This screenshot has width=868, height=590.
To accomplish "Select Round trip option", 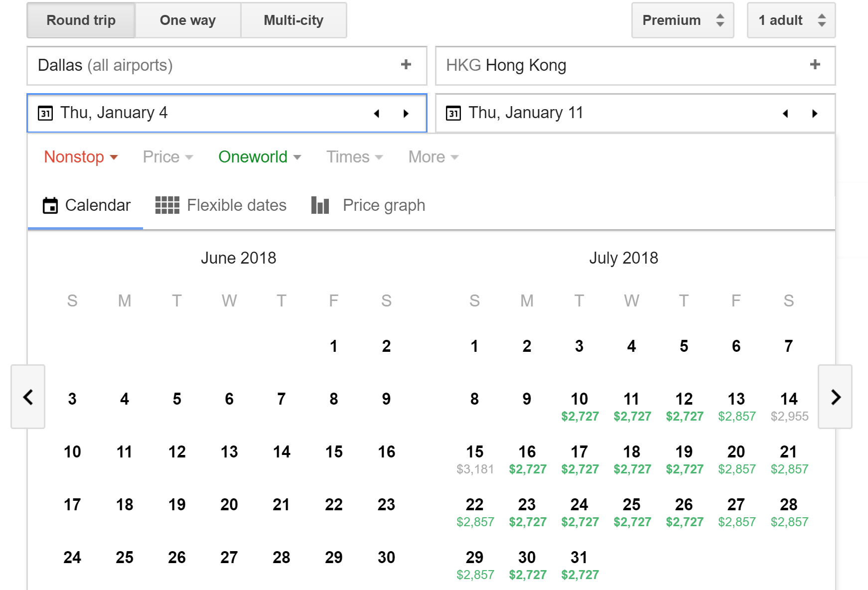I will 81,20.
